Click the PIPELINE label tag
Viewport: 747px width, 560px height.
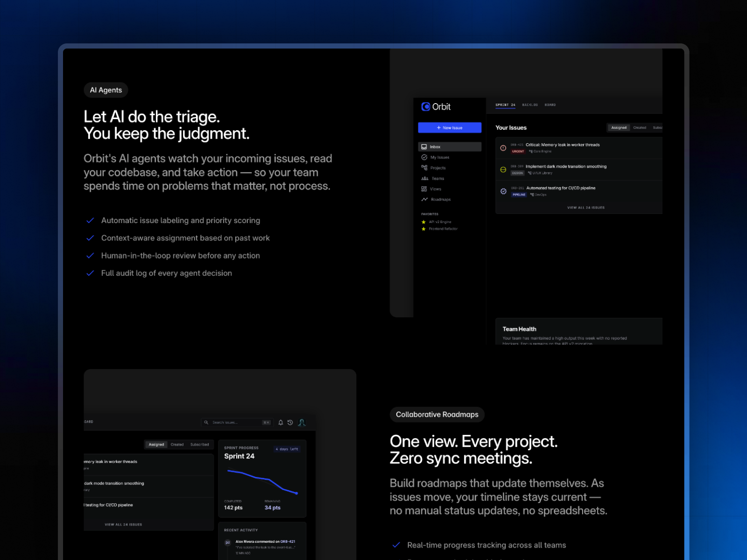click(519, 195)
